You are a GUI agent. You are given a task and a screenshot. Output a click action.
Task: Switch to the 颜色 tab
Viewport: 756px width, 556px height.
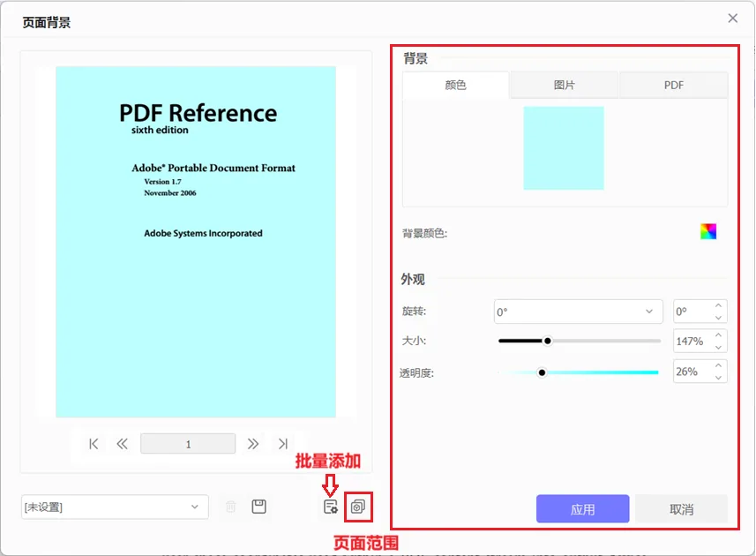pos(455,86)
